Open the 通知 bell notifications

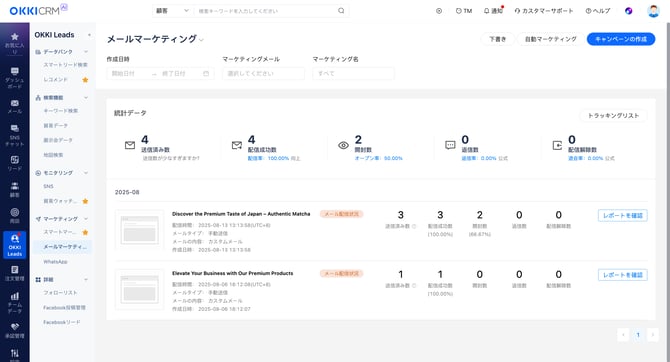coord(493,11)
